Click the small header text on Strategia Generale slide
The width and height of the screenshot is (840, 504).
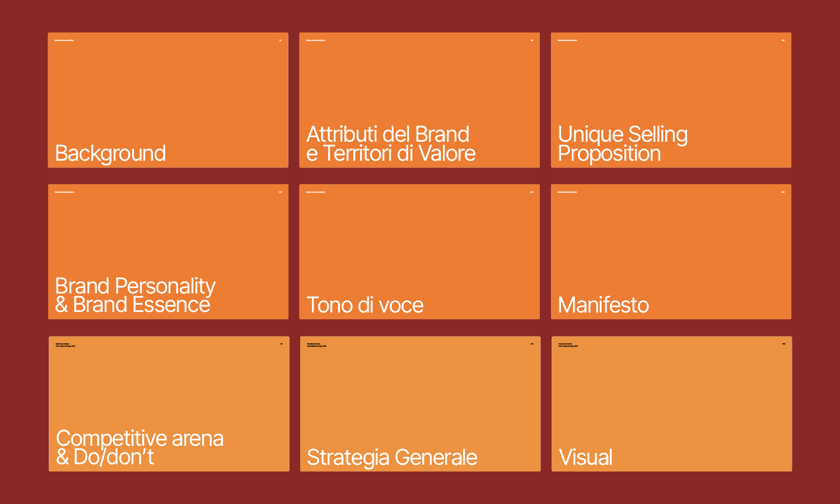(x=316, y=345)
